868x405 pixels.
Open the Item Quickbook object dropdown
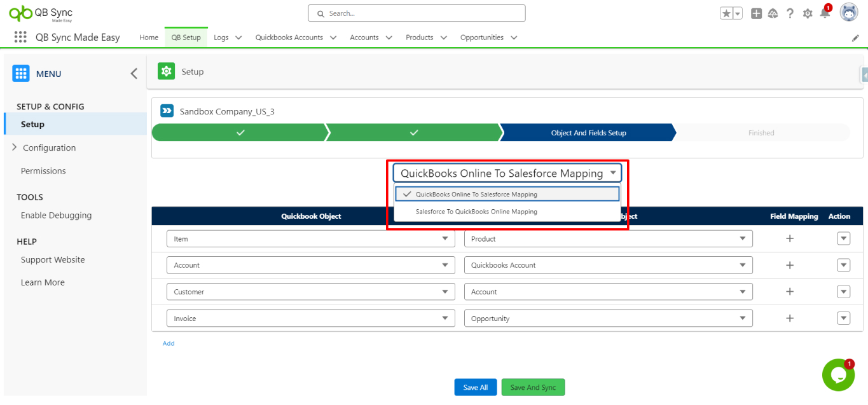[311, 239]
